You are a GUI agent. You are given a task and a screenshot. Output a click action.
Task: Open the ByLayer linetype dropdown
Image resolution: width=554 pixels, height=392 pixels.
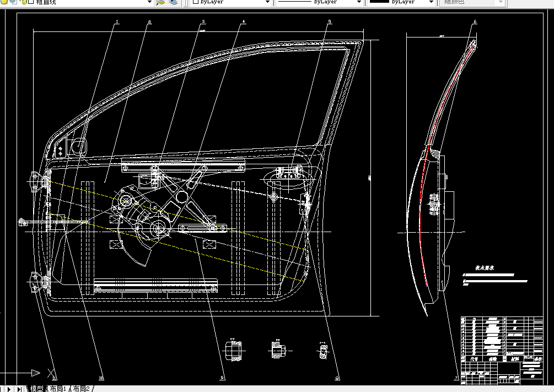pos(359,2)
